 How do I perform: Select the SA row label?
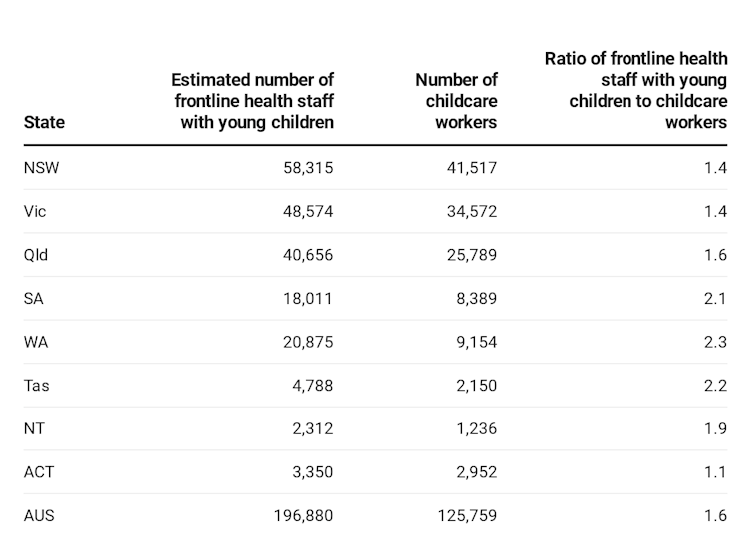click(33, 298)
